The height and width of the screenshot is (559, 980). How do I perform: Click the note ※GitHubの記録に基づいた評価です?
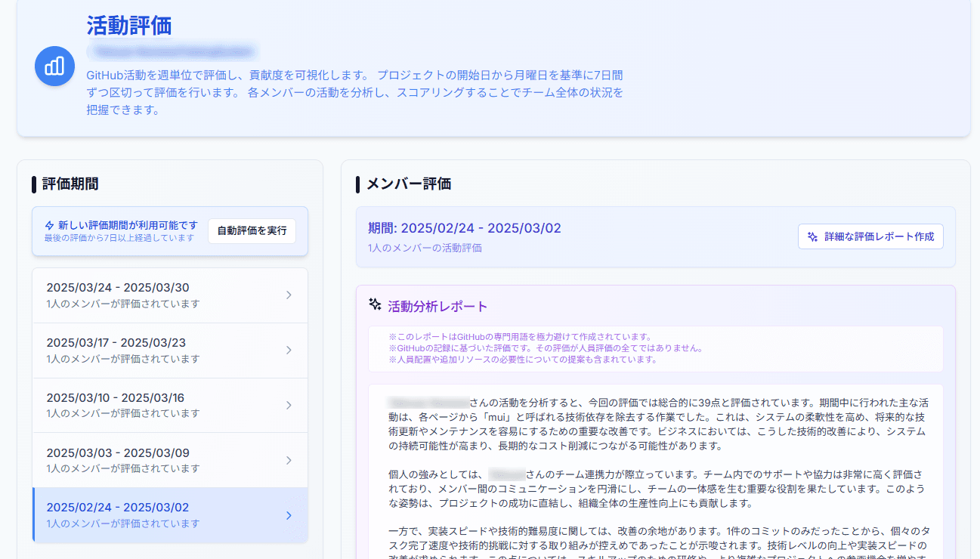tap(546, 348)
